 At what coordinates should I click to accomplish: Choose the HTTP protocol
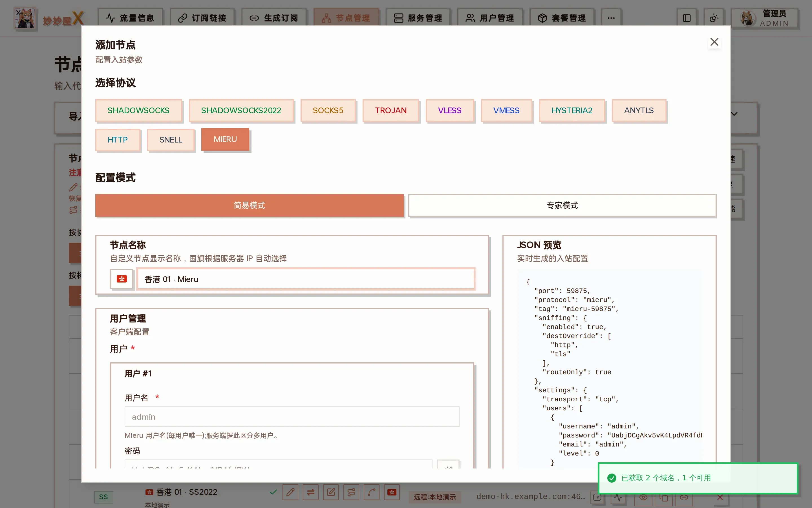pyautogui.click(x=118, y=140)
